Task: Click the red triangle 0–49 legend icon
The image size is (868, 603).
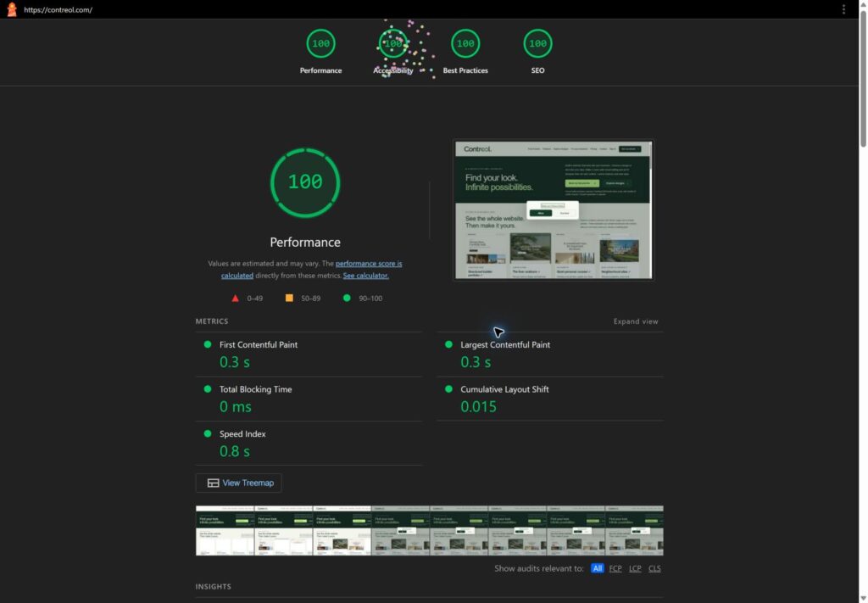Action: (236, 298)
